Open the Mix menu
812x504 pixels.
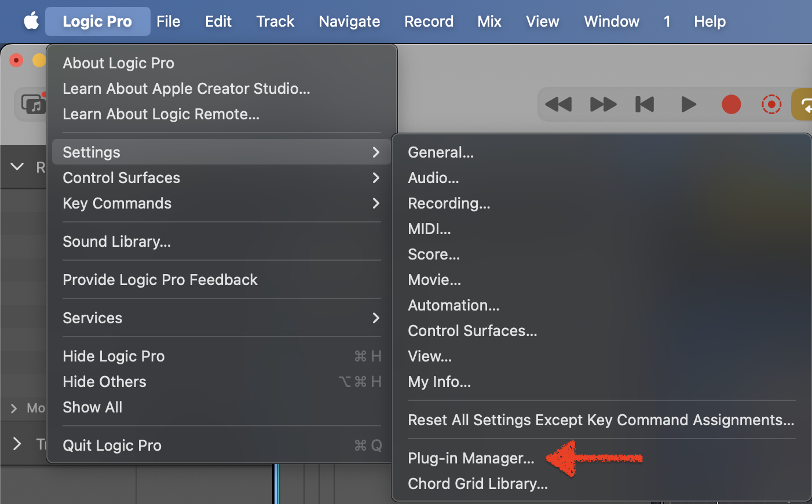(489, 21)
